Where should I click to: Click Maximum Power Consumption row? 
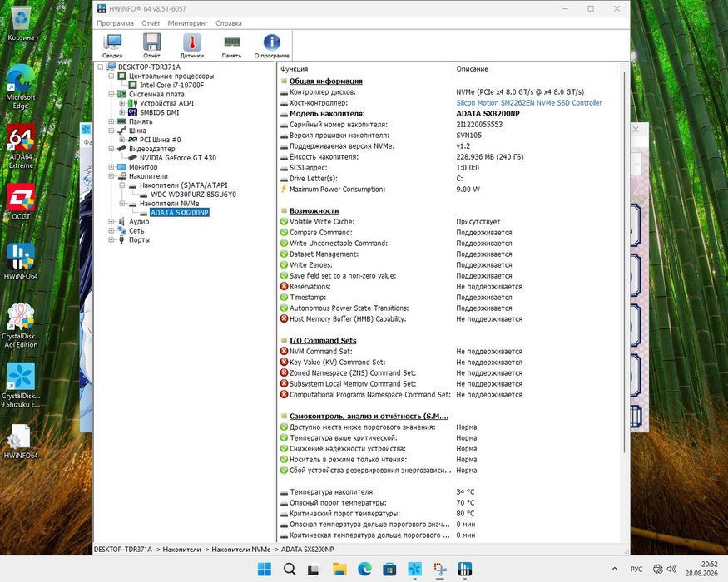(x=448, y=190)
